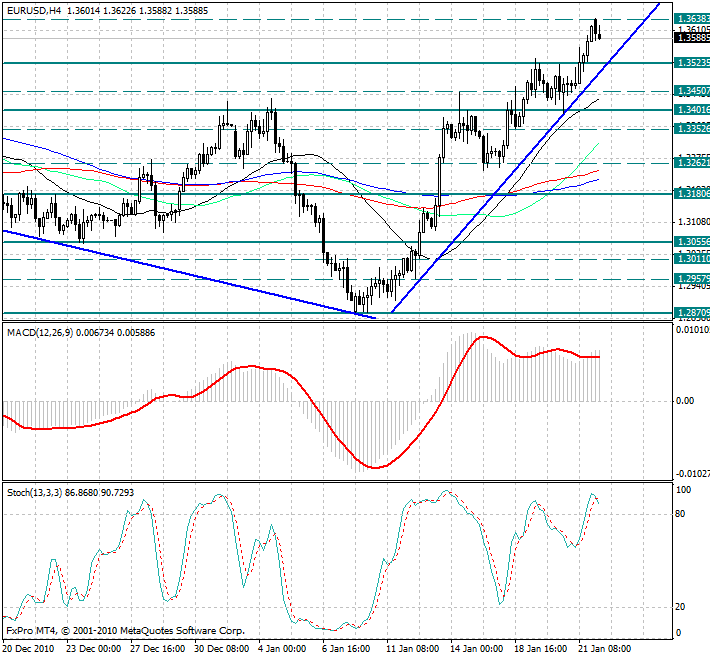Click the 18 Jan 16:00 time label
Image resolution: width=710 pixels, height=656 pixels.
541,649
